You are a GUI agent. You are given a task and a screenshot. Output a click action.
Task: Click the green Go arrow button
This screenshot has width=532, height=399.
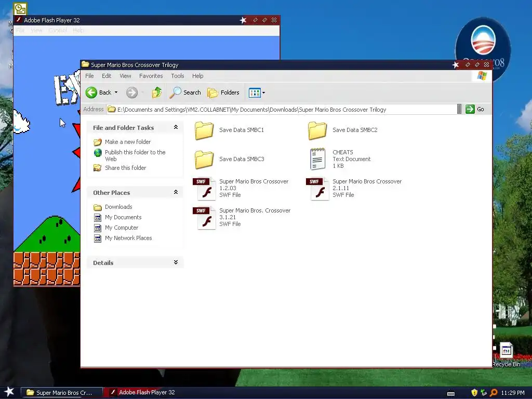coord(470,109)
